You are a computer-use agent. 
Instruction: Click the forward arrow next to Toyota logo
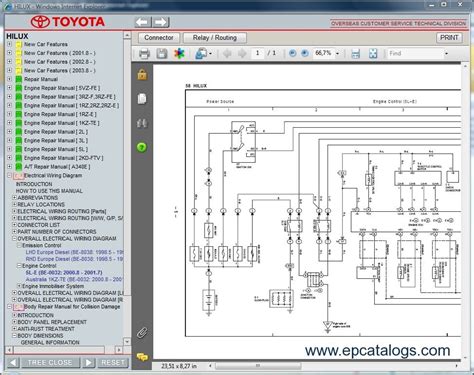click(161, 22)
